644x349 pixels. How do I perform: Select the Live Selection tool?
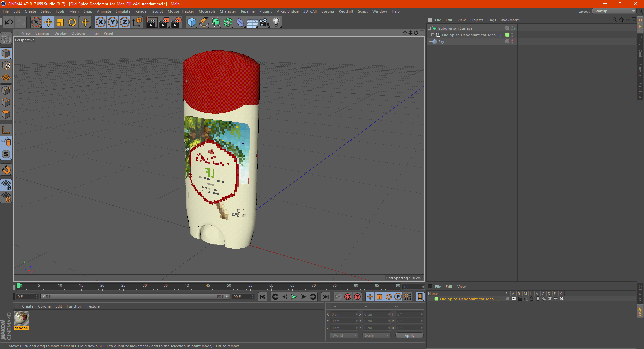pos(36,22)
